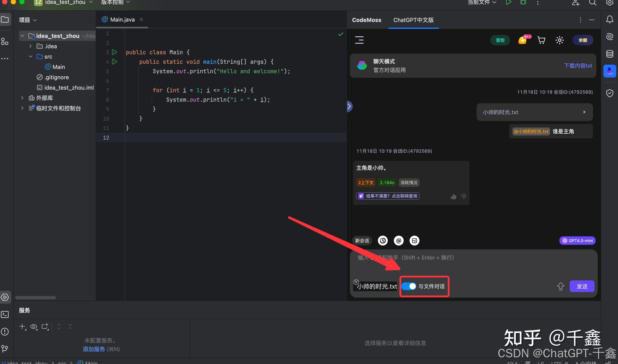Give thumbs up to the AI response
Viewport: 618px width, 364px height.
(x=453, y=196)
